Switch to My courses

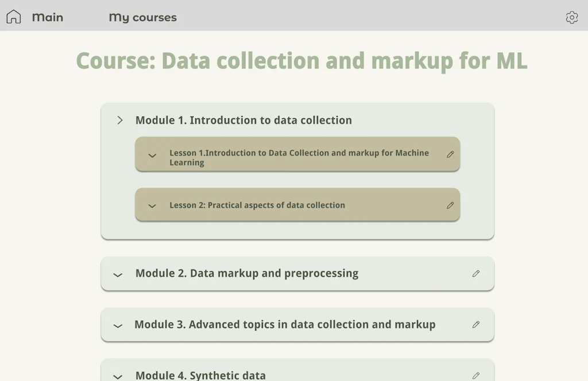click(142, 17)
